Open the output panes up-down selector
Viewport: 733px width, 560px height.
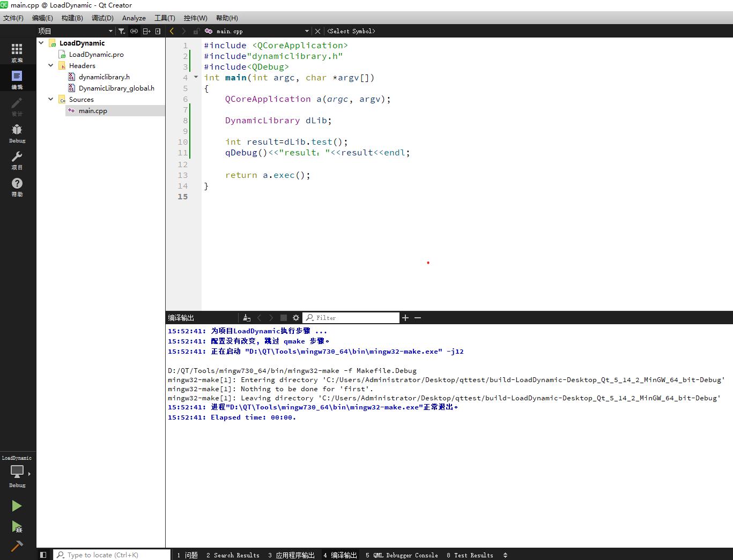coord(505,555)
